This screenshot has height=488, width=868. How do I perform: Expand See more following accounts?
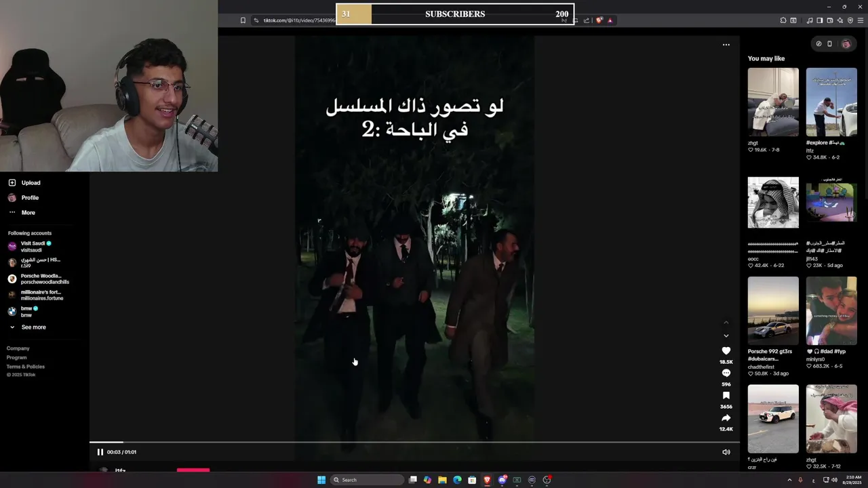click(27, 327)
